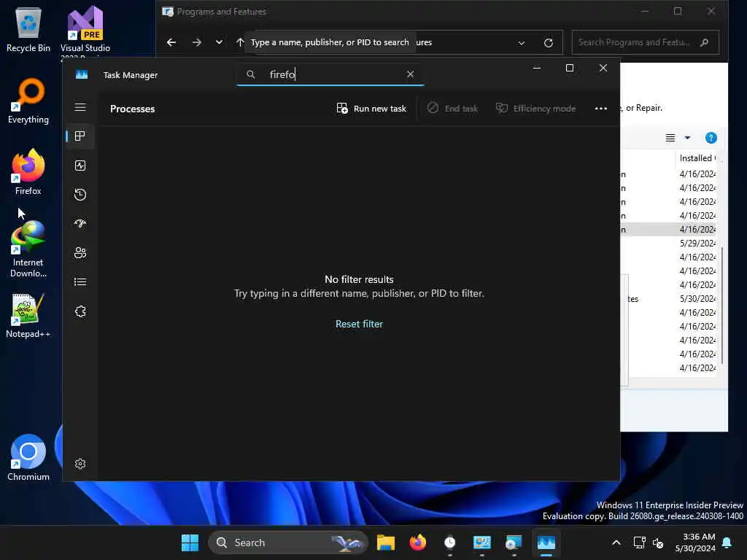Image resolution: width=747 pixels, height=560 pixels.
Task: Open Task Manager hamburger navigation menu
Action: coord(80,108)
